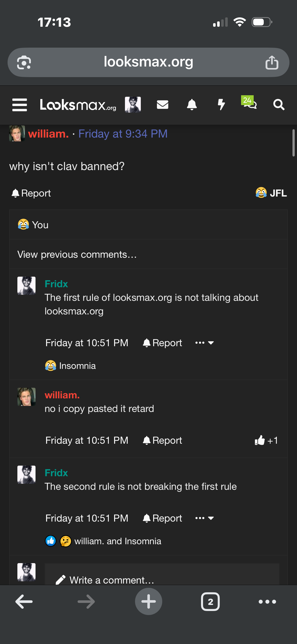
Task: Open william.'s profile link in post header
Action: coord(48,134)
